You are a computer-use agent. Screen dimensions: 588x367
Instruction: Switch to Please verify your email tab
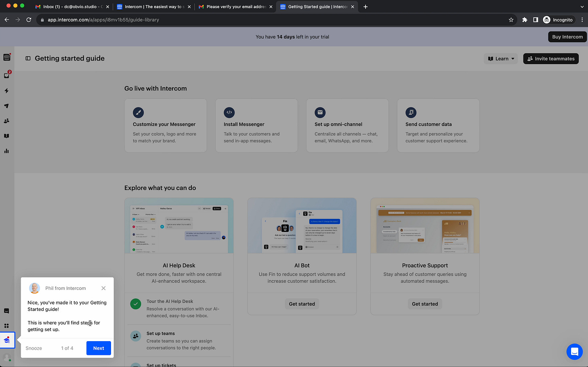point(235,7)
